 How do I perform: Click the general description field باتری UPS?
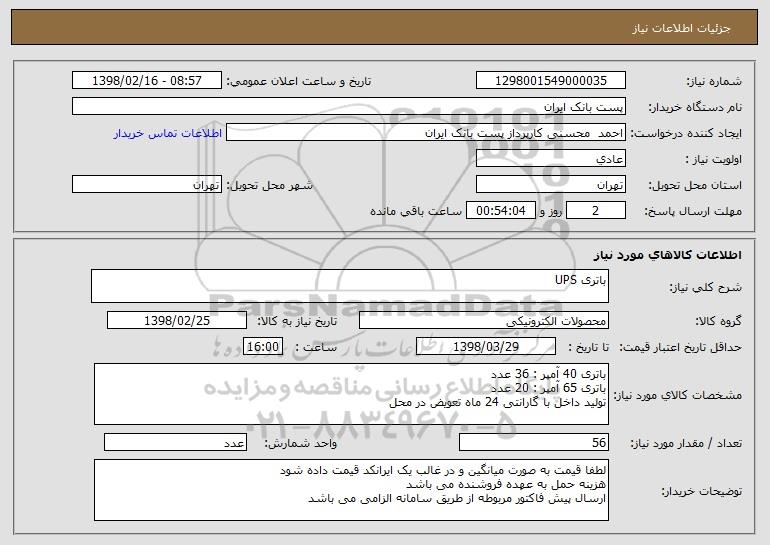tap(350, 286)
